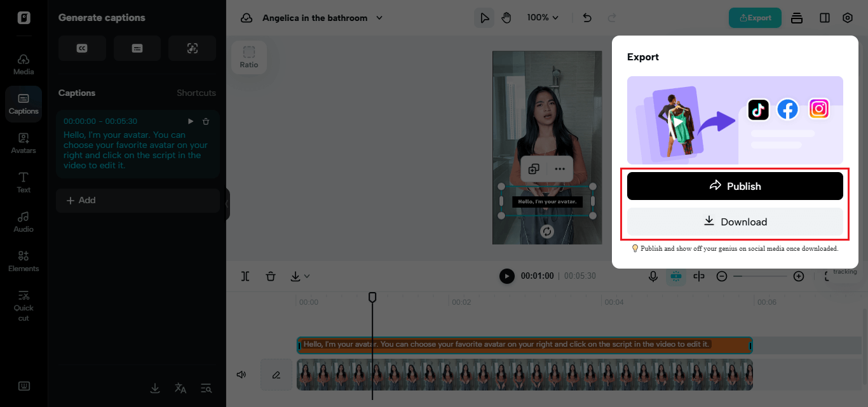Screen dimensions: 868x407
Task: Select the auto captions CC option
Action: (x=82, y=48)
